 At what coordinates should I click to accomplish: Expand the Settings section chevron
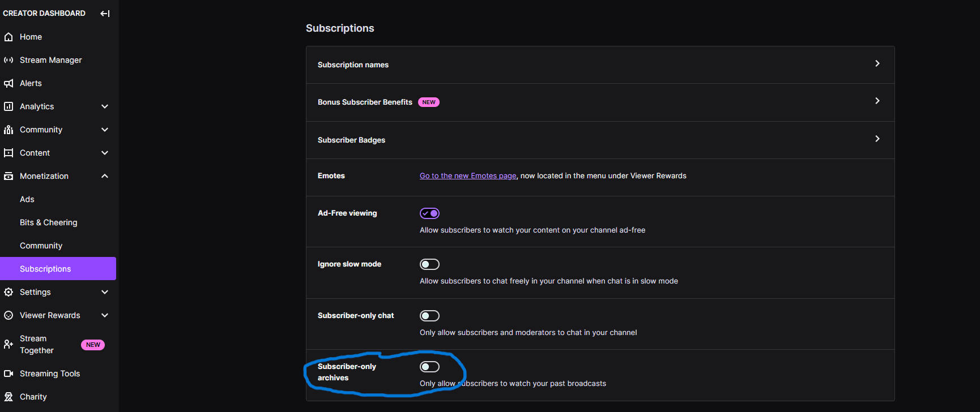click(x=105, y=292)
